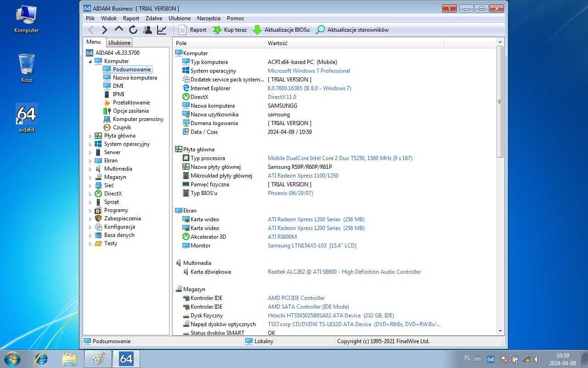Open the Raport wizard
Image resolution: width=588 pixels, height=368 pixels.
192,30
